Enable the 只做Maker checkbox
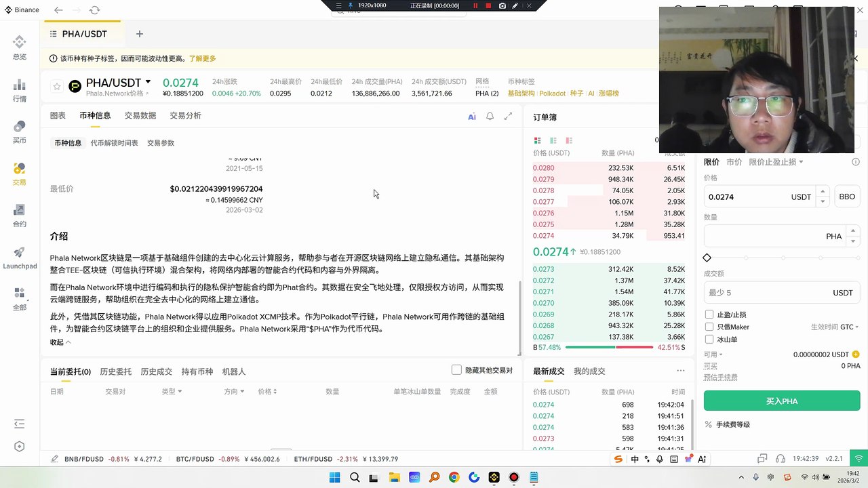The image size is (868, 488). pos(709,327)
